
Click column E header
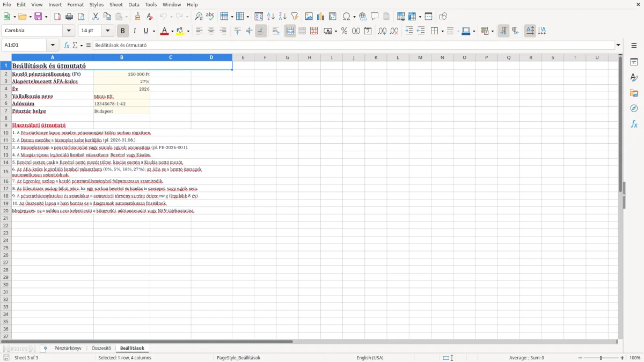[243, 57]
